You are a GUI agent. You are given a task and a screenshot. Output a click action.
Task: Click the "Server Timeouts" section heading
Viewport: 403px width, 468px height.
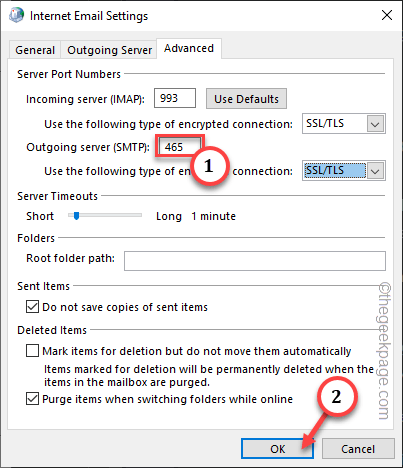coord(57,196)
